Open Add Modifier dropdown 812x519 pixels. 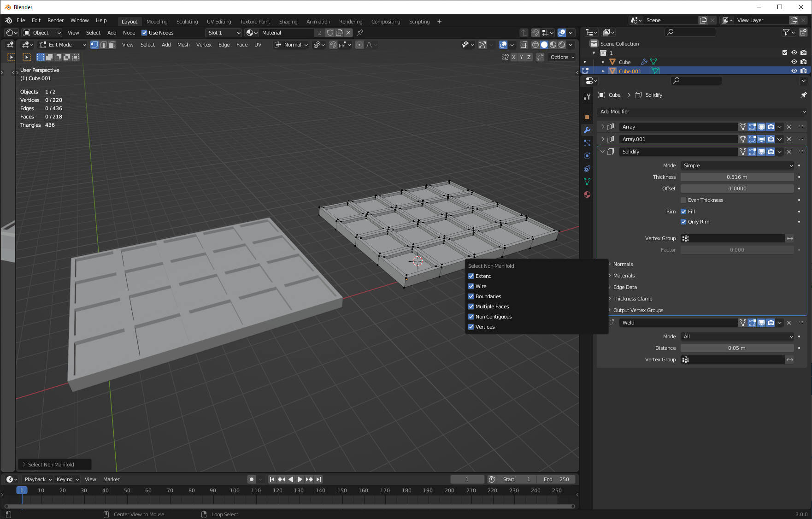pyautogui.click(x=702, y=112)
